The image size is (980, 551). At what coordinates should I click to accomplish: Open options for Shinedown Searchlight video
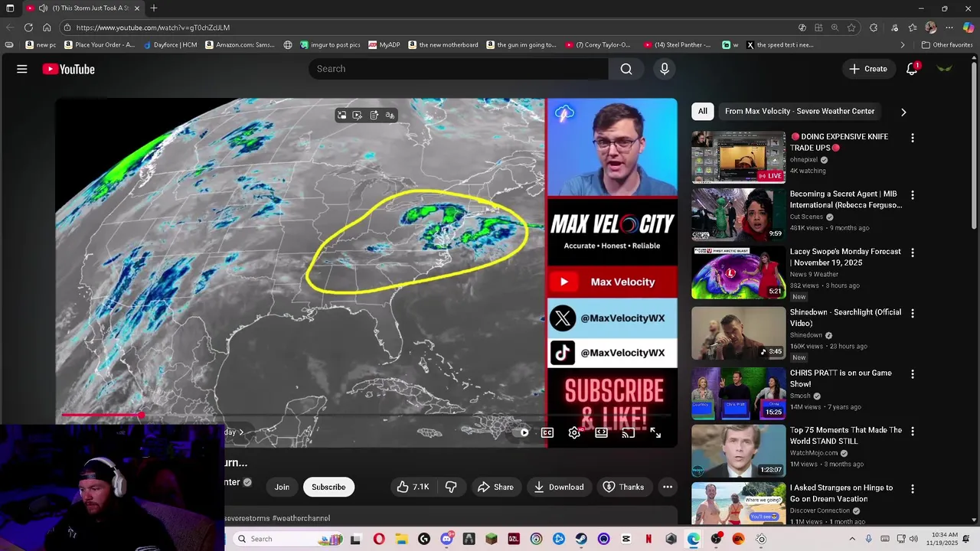coord(912,313)
